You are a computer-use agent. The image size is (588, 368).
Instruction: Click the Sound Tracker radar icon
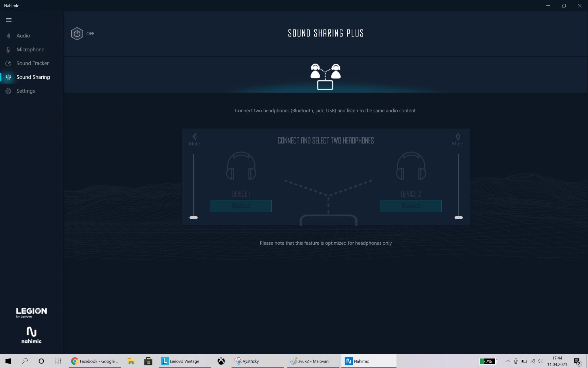point(8,63)
